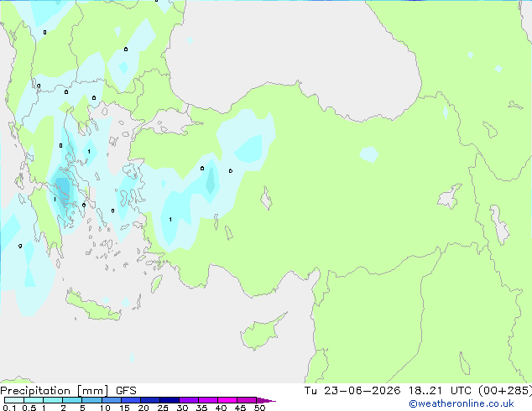Choose the 30–35 mm purple swatch
This screenshot has height=411, width=532.
click(188, 400)
